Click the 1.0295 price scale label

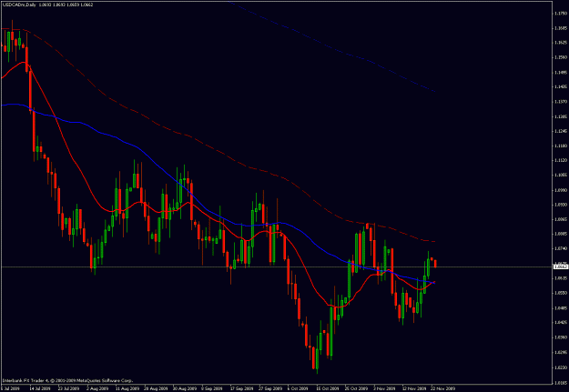click(x=561, y=351)
